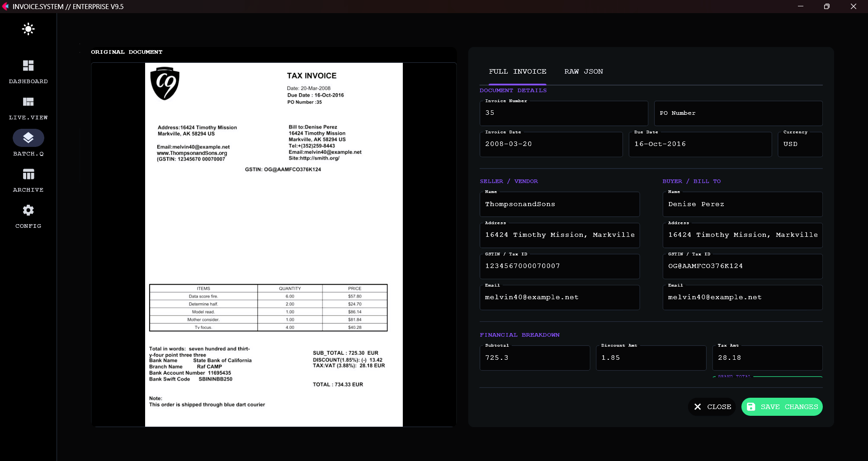This screenshot has width=868, height=461.
Task: Edit the Invoice Number field showing 35
Action: [x=563, y=113]
